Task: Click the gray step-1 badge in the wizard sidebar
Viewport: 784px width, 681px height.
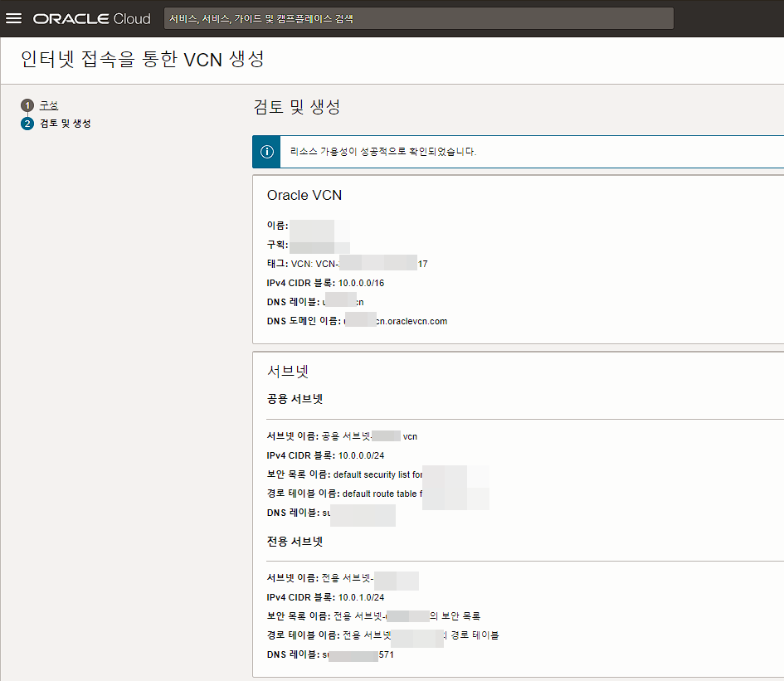Action: 27,105
